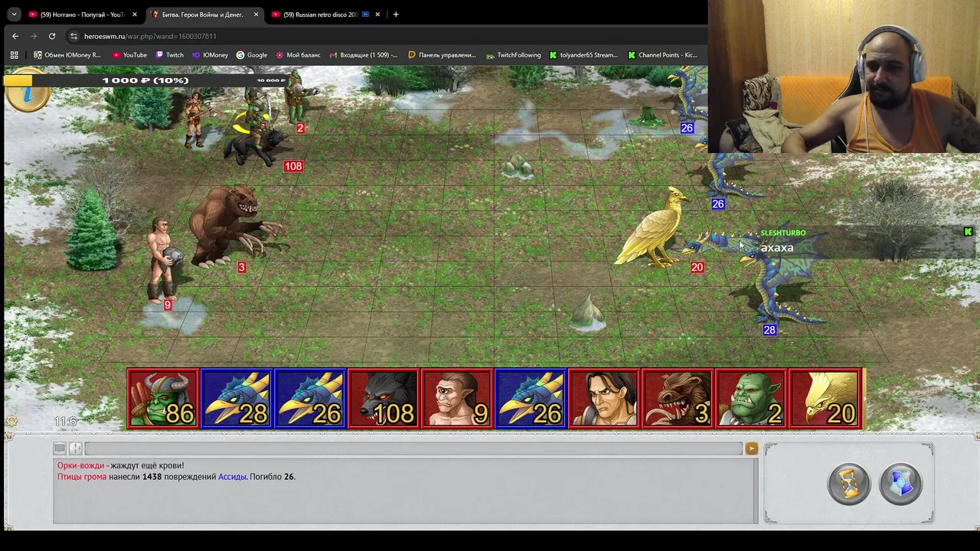This screenshot has height=551, width=980.
Task: Click the site info icon in address bar
Action: coord(73,36)
